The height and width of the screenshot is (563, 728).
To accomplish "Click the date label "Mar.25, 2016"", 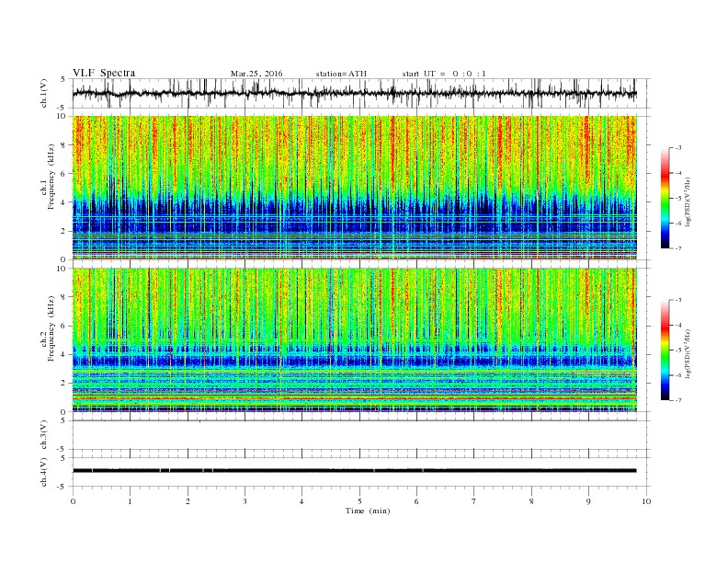I will pos(256,74).
